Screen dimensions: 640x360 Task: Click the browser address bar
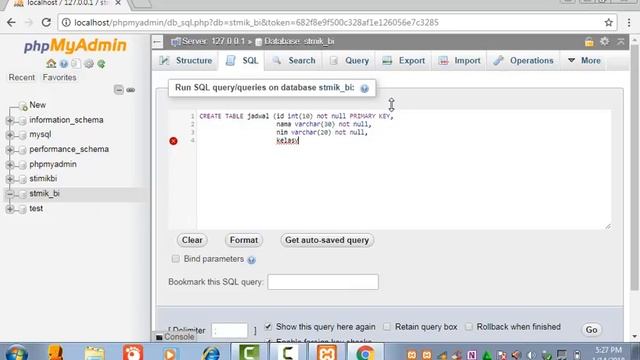point(338,22)
